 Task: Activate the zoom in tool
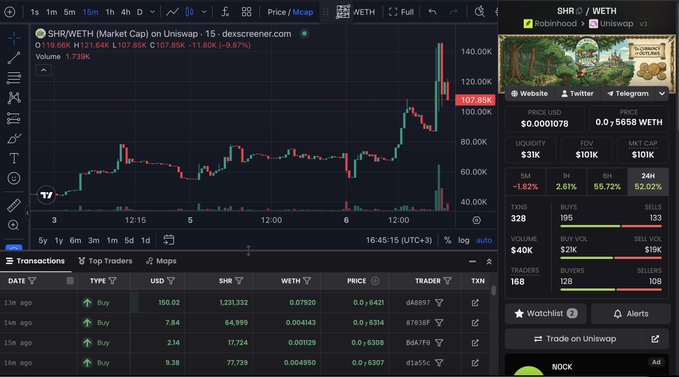14,225
